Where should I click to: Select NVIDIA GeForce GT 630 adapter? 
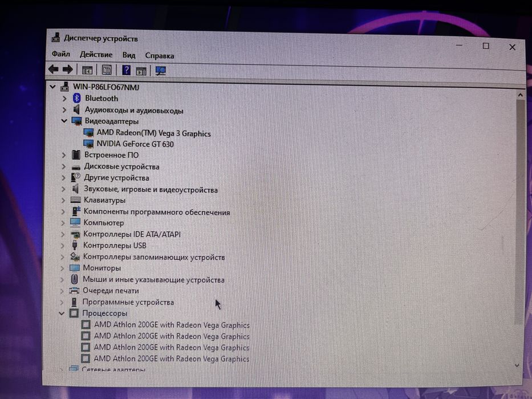[x=135, y=144]
